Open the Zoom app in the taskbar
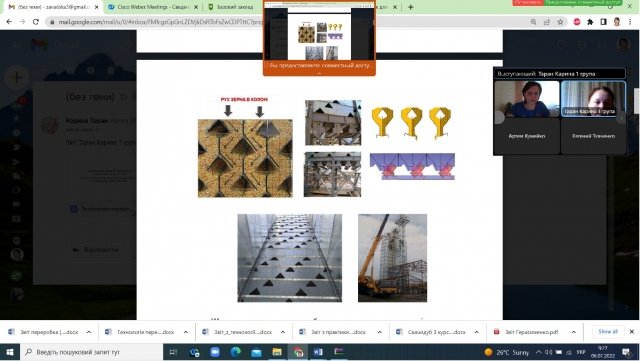 point(215,352)
